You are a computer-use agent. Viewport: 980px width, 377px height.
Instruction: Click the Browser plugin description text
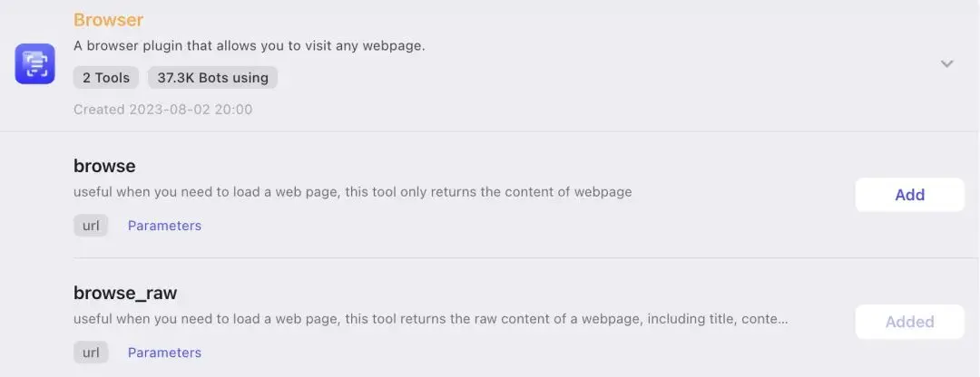click(x=249, y=45)
